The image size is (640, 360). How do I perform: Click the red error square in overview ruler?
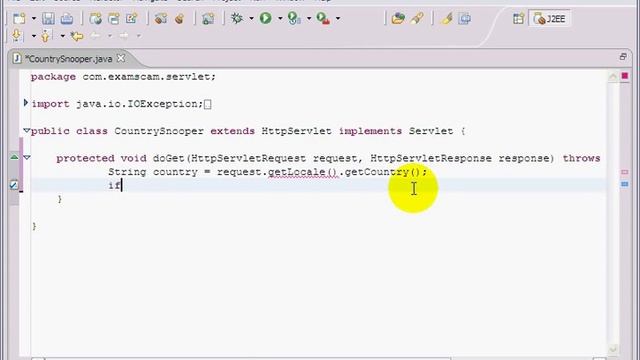pyautogui.click(x=624, y=76)
